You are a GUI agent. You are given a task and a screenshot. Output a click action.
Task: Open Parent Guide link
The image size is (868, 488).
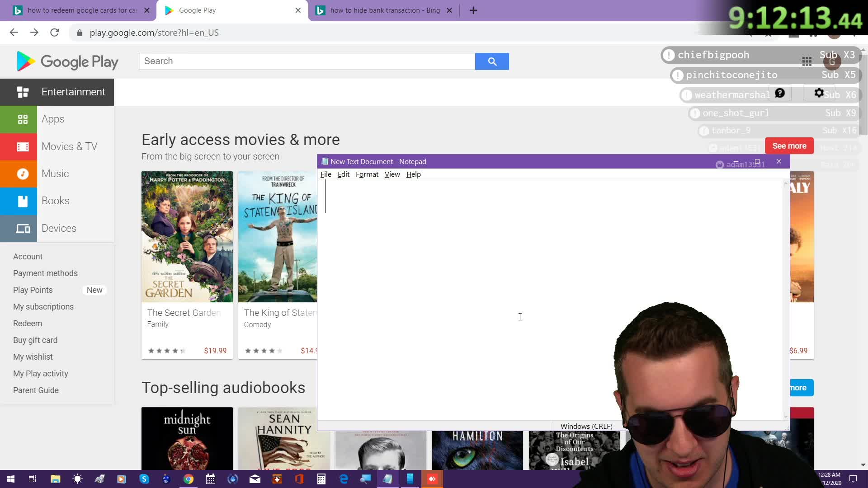click(36, 390)
